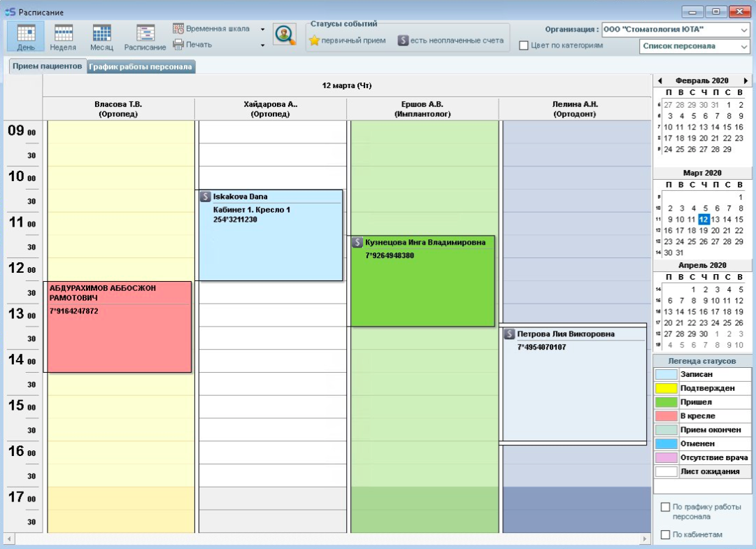Click the неоплаченные счета S icon in toolbar

click(403, 41)
